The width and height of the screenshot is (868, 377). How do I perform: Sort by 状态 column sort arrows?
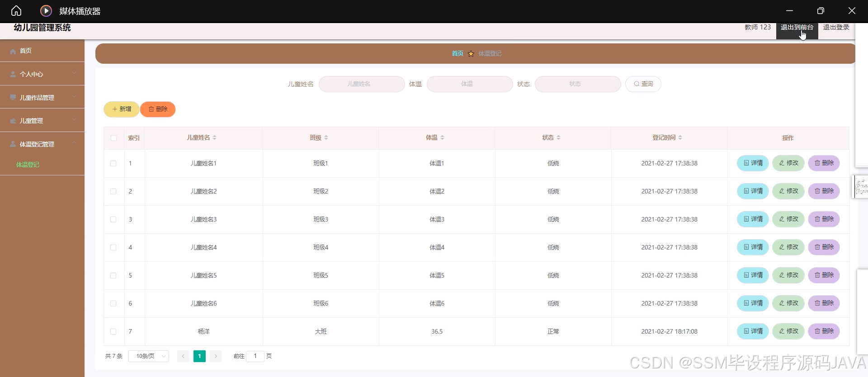pyautogui.click(x=558, y=137)
